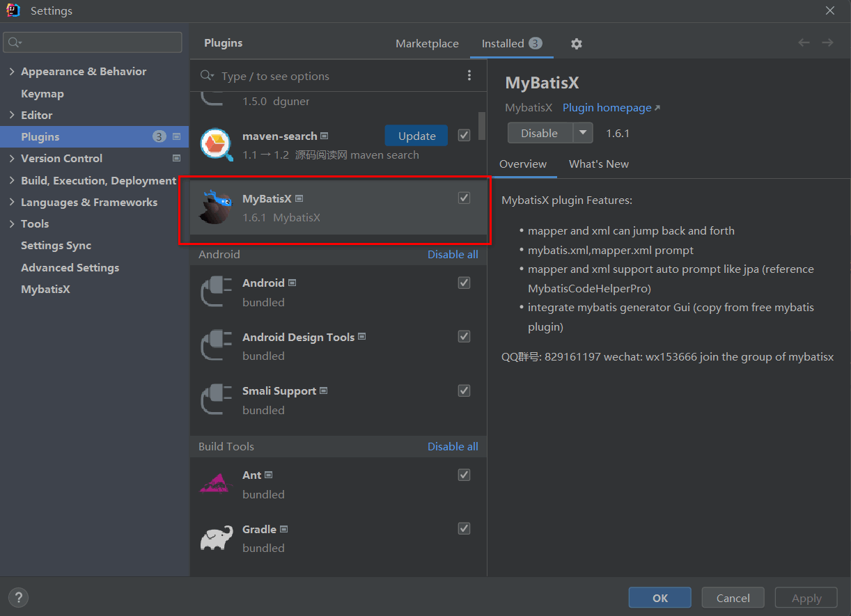Click the marker icon beside Smali Support

click(x=324, y=391)
